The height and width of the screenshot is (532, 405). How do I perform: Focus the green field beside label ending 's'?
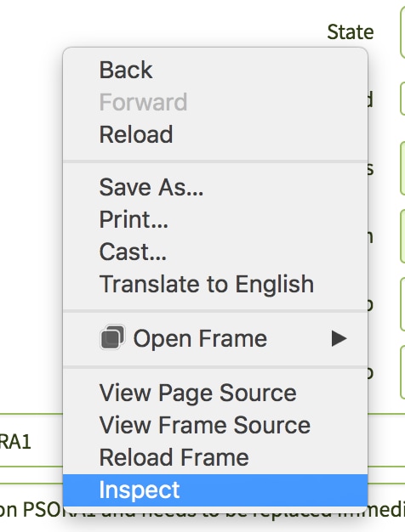402,168
